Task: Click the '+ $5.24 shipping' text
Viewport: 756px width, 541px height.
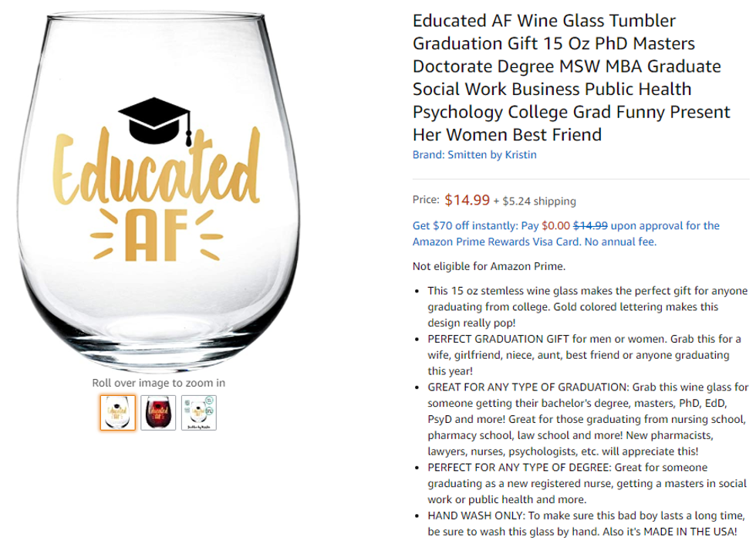Action: pos(535,201)
